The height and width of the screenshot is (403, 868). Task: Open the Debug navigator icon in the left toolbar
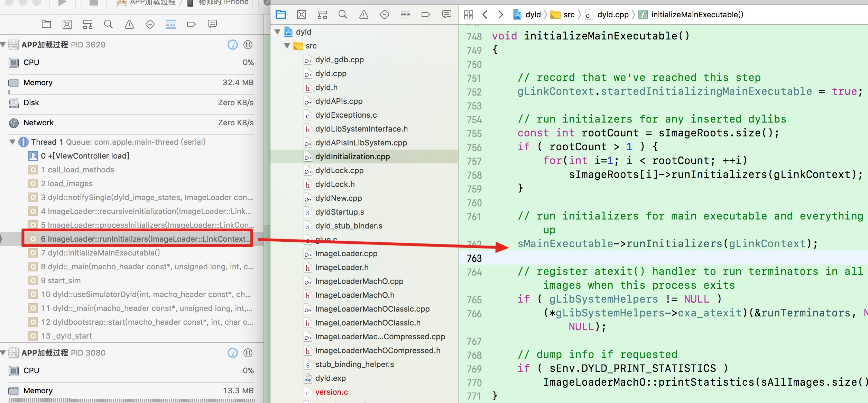click(x=170, y=24)
